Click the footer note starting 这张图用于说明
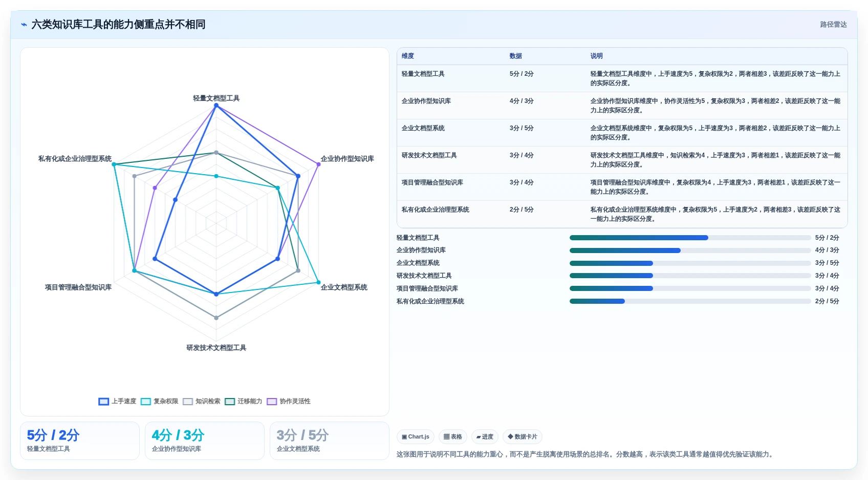Image resolution: width=868 pixels, height=480 pixels. (585, 454)
